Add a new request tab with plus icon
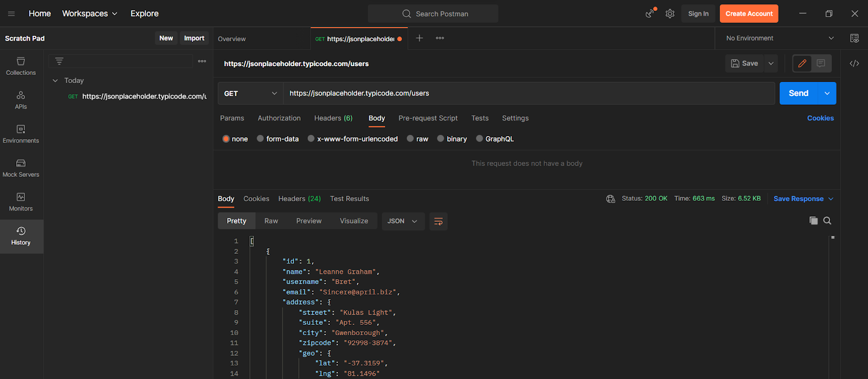Image resolution: width=868 pixels, height=379 pixels. coord(419,38)
